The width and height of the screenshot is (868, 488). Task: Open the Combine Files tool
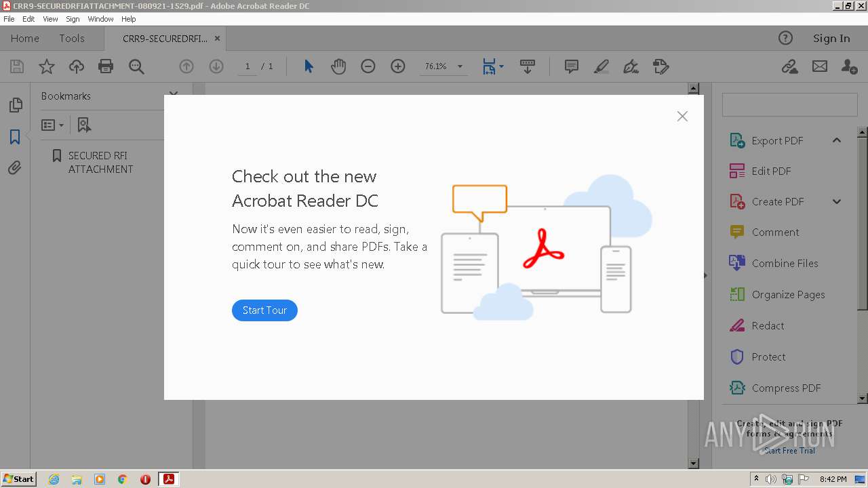click(774, 264)
